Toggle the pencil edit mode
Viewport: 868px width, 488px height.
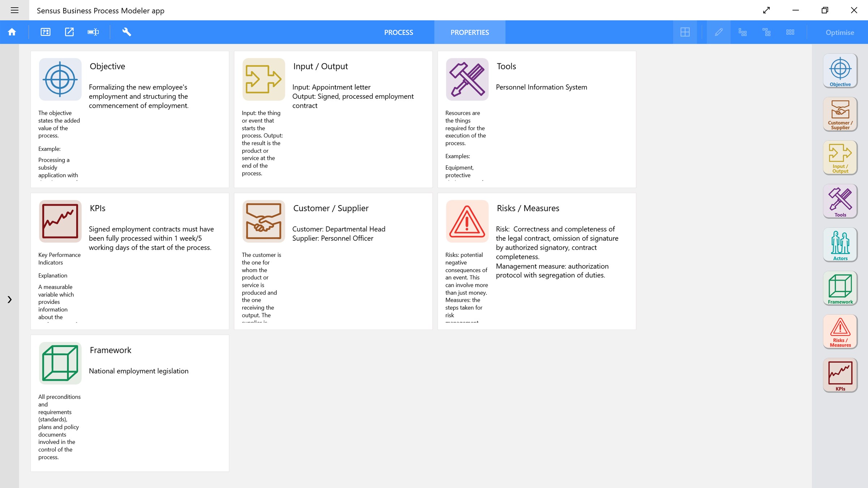pos(719,32)
